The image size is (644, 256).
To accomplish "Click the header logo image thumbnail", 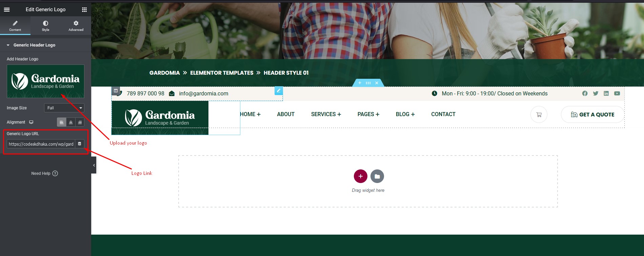I will coord(45,81).
